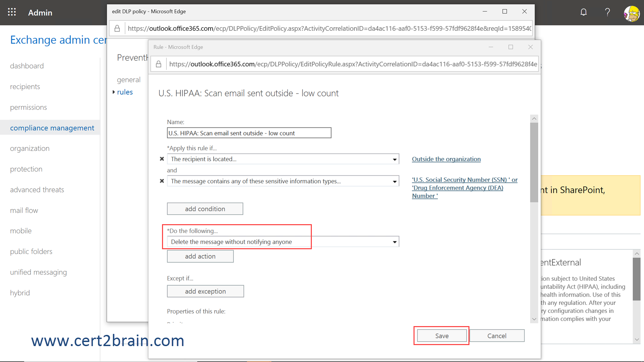Open permissions section
This screenshot has width=644, height=362.
28,107
